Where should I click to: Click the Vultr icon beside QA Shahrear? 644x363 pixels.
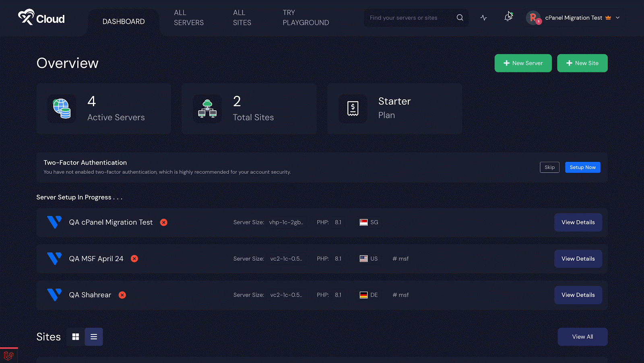pos(54,295)
